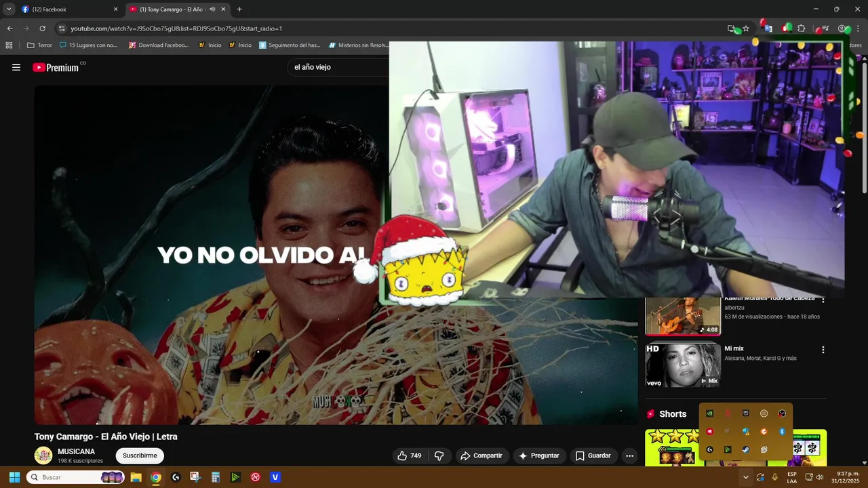Click the Compartir share button

pyautogui.click(x=481, y=455)
